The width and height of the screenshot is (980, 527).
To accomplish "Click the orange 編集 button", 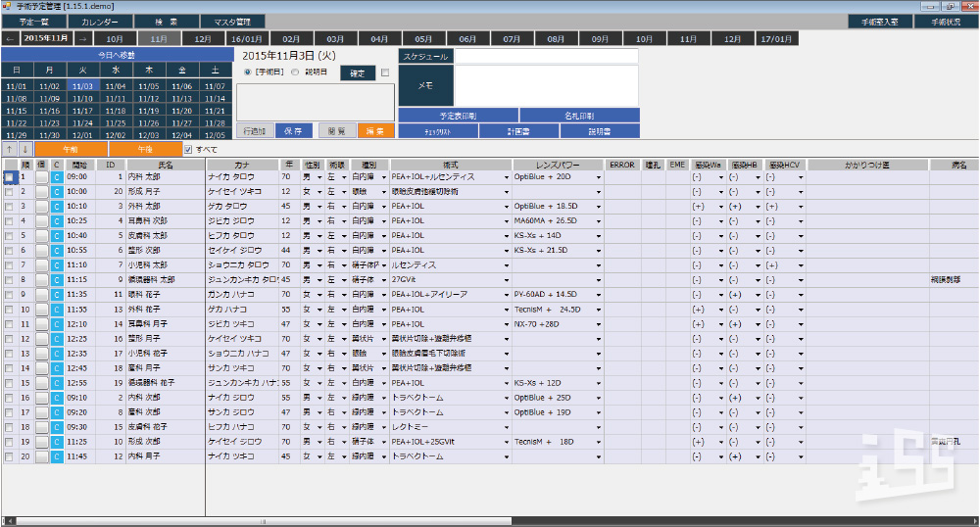I will (x=375, y=131).
